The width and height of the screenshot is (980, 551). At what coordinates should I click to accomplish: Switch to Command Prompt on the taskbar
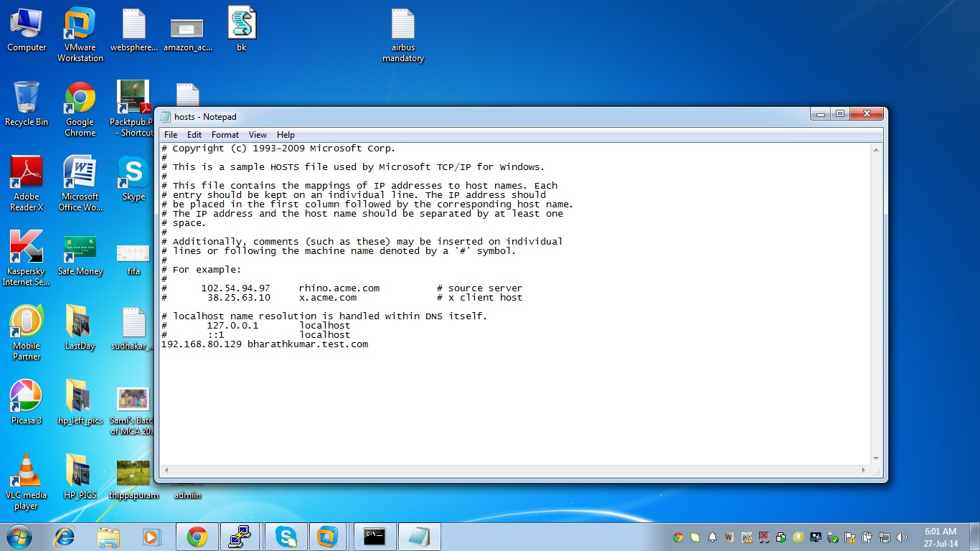pyautogui.click(x=374, y=537)
